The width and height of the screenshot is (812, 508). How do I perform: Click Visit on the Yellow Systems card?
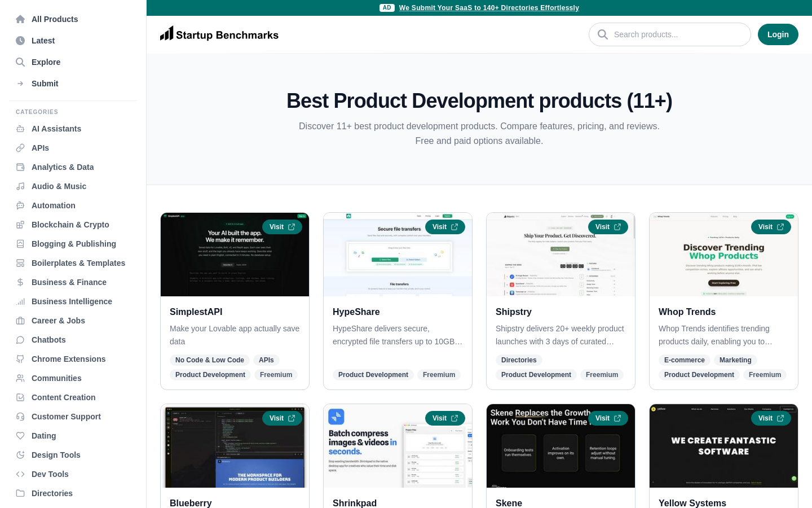pyautogui.click(x=771, y=418)
